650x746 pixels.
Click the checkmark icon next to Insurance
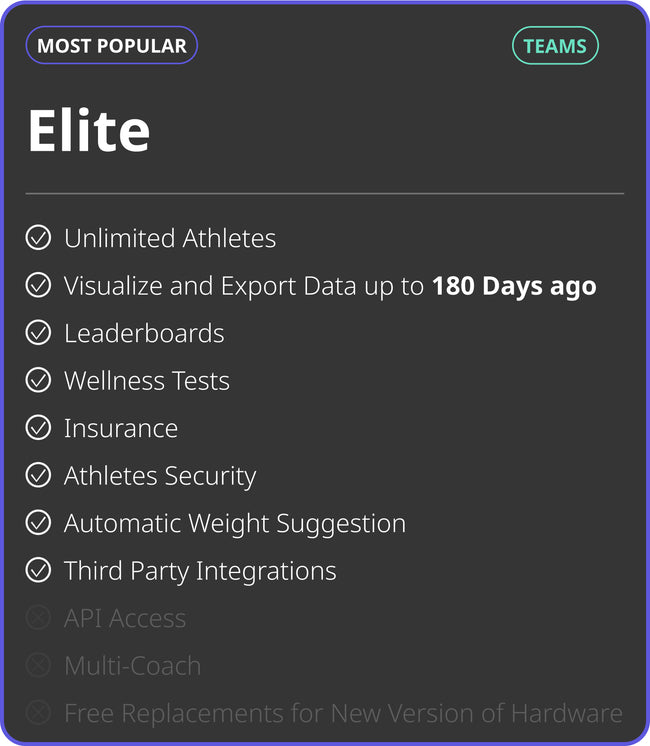tap(38, 428)
